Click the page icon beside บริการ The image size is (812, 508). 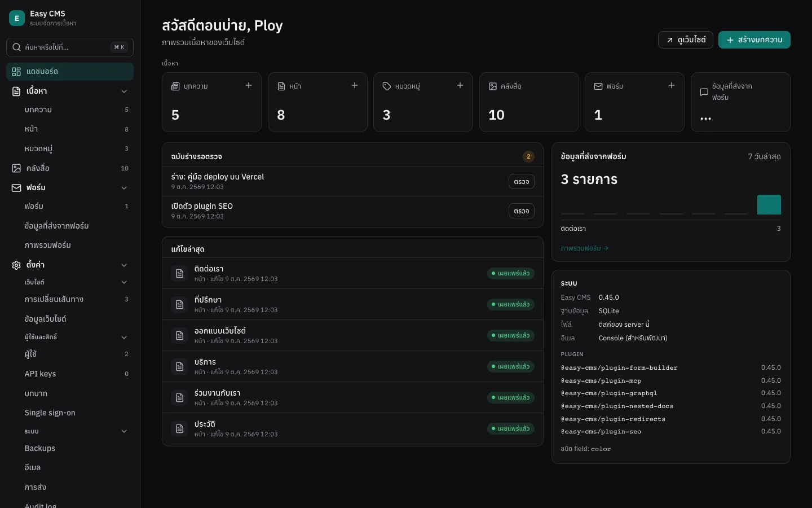click(x=179, y=366)
